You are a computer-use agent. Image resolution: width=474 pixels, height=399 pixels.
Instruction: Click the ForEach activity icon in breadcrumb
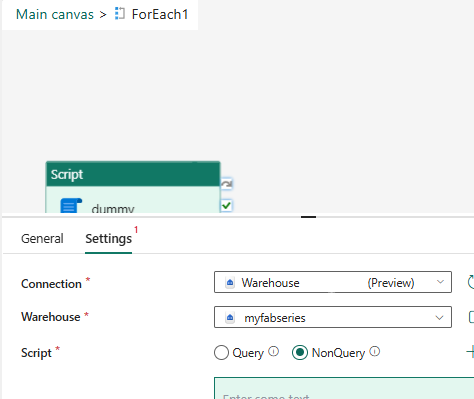click(x=120, y=14)
